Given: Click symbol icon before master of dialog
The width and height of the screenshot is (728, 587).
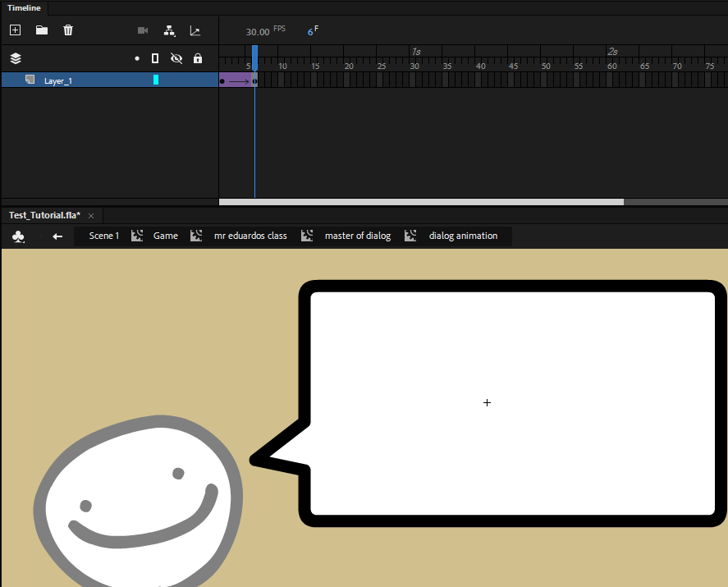Looking at the screenshot, I should tap(307, 236).
